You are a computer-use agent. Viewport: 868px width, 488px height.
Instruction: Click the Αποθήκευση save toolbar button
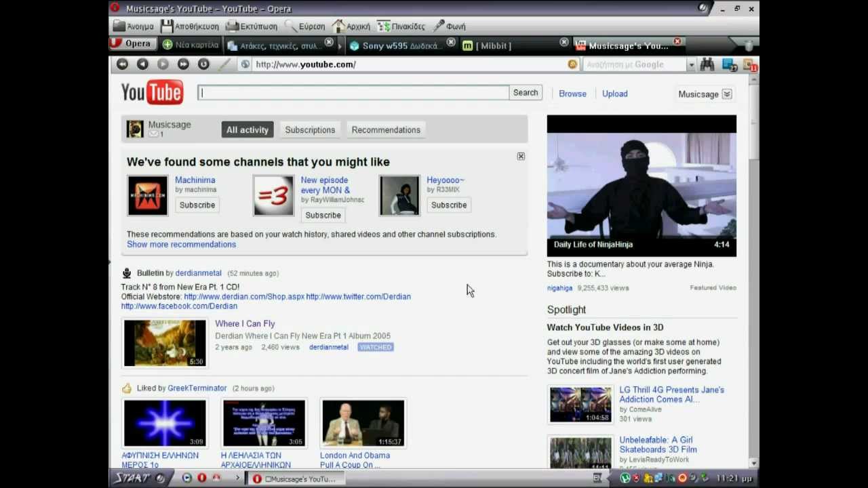[x=190, y=26]
